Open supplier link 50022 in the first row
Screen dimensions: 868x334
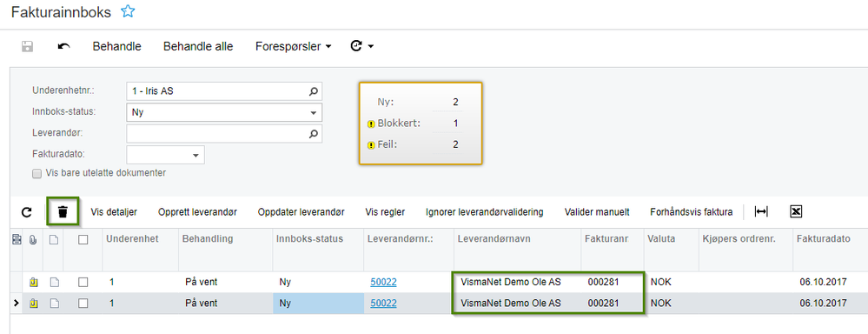[x=383, y=283]
